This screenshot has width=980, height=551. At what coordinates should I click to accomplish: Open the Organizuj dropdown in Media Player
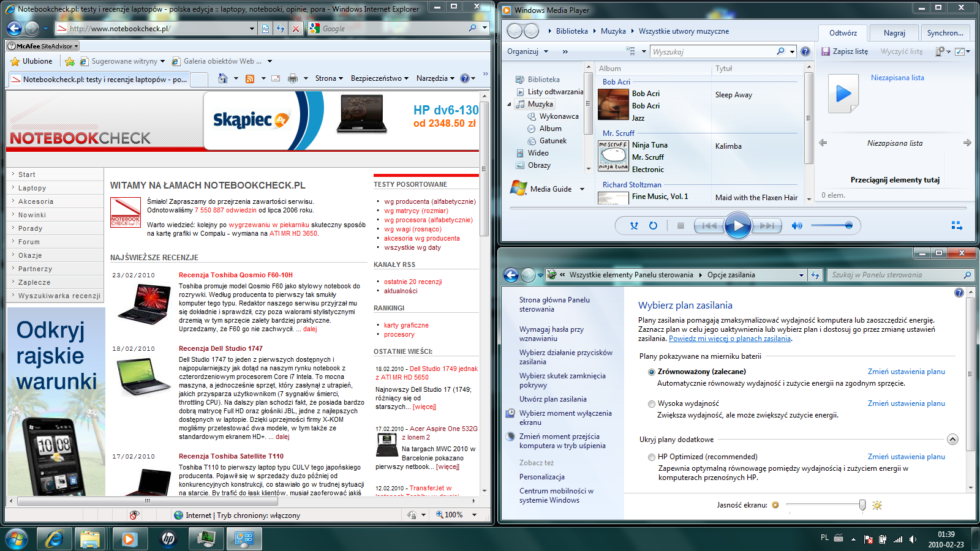point(526,51)
